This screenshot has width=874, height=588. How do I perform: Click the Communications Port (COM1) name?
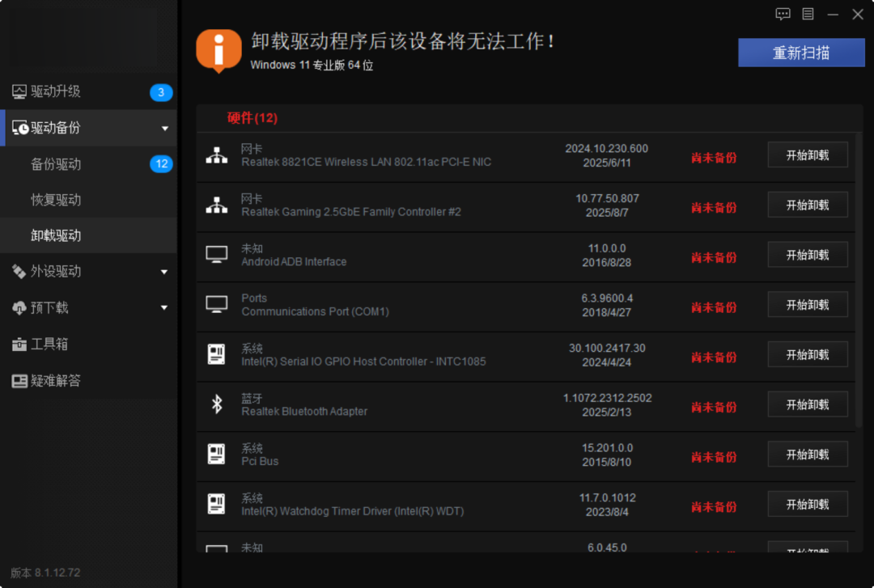[315, 311]
